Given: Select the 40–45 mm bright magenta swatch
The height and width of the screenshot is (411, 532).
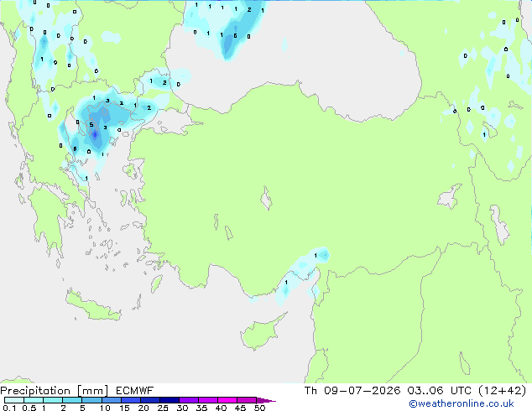Looking at the screenshot, I should 227,400.
